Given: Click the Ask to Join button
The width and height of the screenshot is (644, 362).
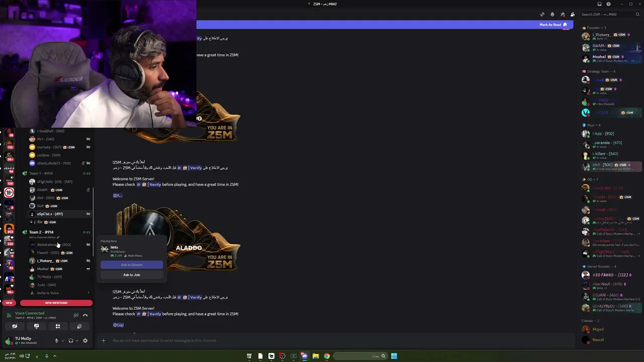Looking at the screenshot, I should pos(132,275).
